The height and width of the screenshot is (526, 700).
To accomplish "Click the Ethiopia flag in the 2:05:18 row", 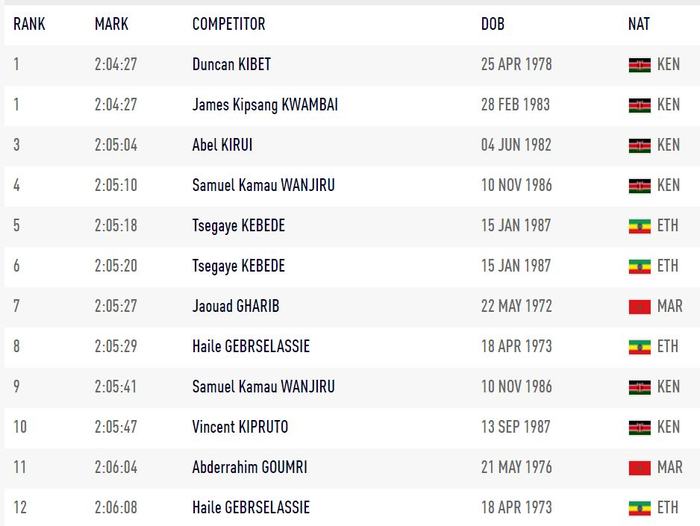I will coord(639,226).
